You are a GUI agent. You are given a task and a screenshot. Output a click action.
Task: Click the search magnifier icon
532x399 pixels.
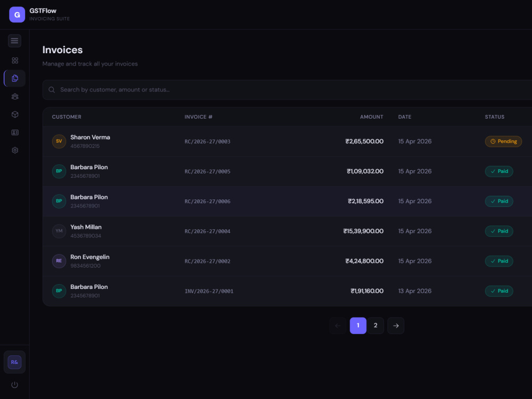pos(52,90)
